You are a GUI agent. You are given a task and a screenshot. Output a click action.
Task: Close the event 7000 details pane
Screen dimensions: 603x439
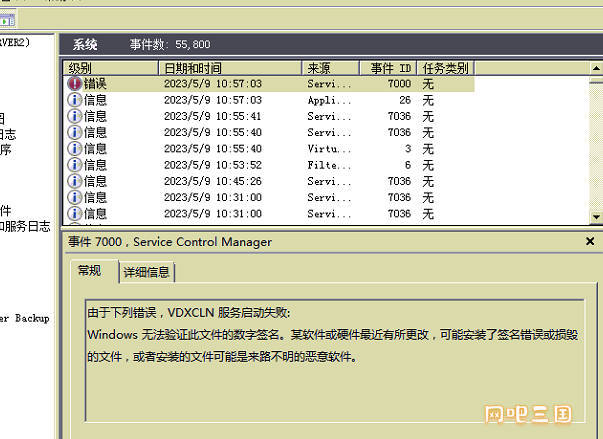590,241
